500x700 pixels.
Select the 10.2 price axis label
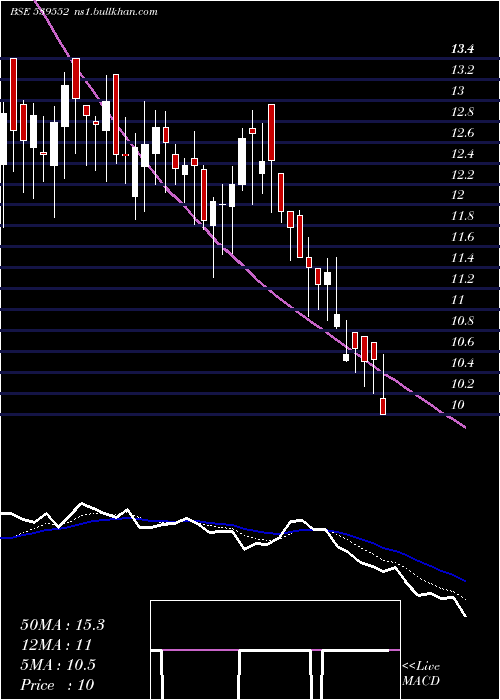point(462,383)
